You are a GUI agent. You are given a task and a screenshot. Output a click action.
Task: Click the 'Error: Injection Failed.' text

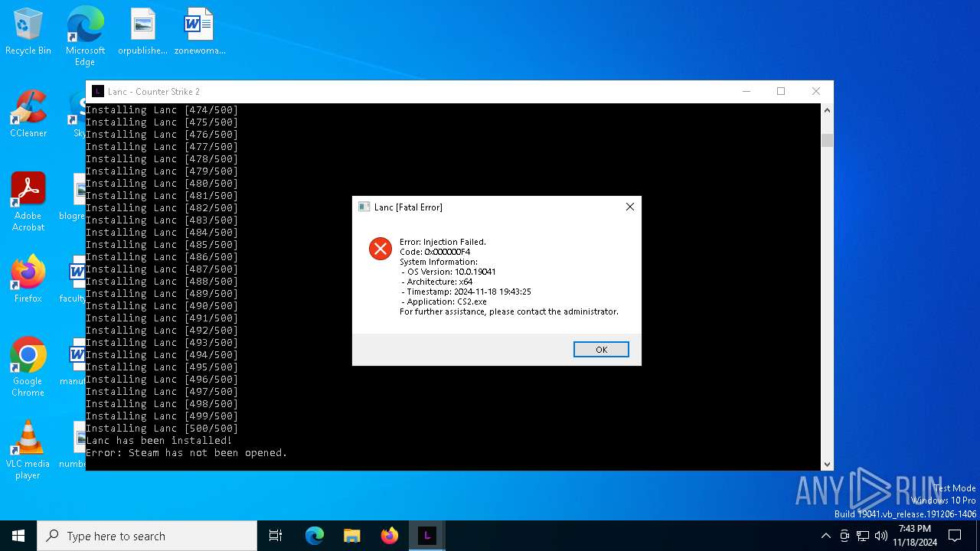(x=443, y=242)
